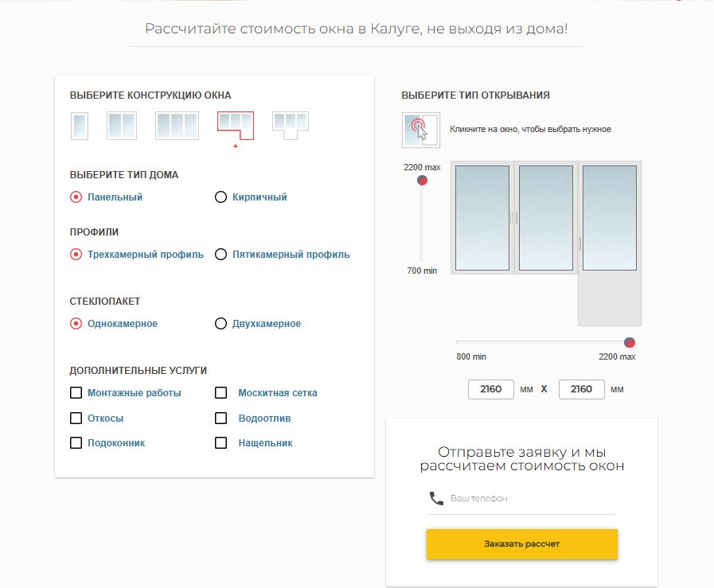Select the balcony block with right door icon
Image resolution: width=714 pixels, height=588 pixels.
[x=235, y=124]
